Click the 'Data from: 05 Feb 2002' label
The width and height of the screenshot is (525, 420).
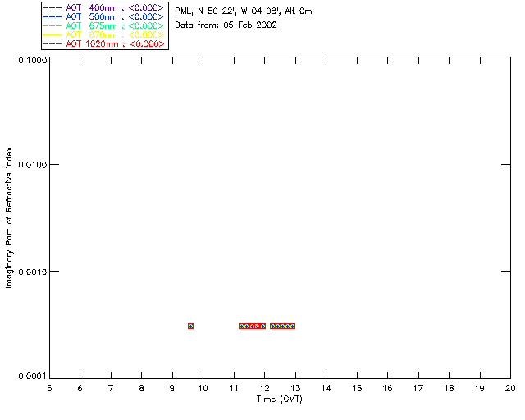[x=226, y=25]
